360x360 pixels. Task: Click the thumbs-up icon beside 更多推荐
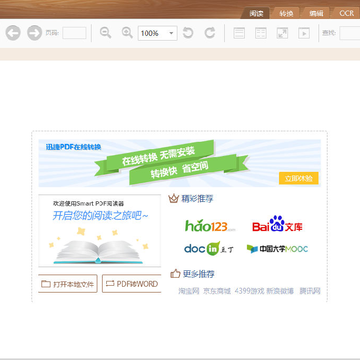pyautogui.click(x=175, y=274)
